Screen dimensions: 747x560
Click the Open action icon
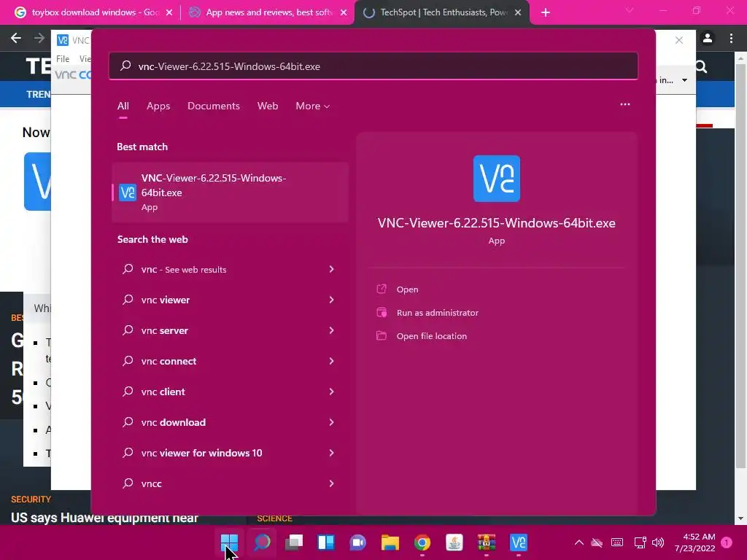382,289
